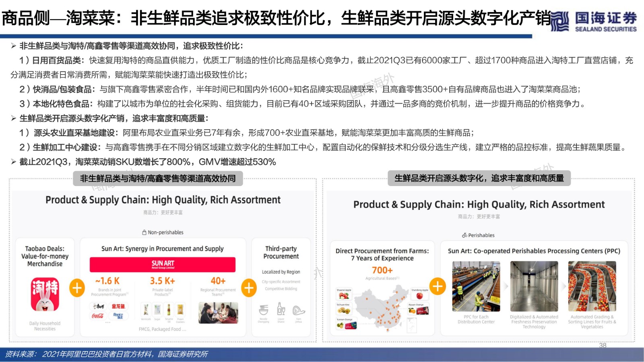
Task: Click 'Private-label Products' caption
Action: click(163, 292)
